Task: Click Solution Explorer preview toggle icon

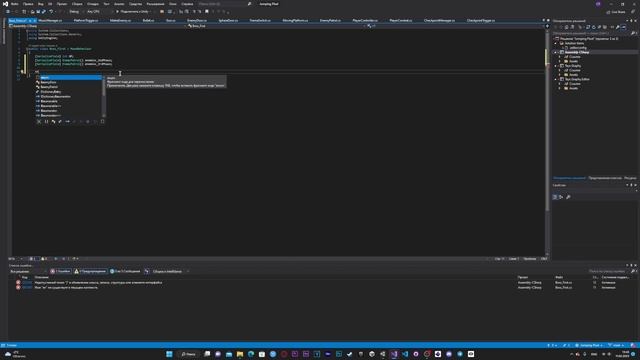Action: [624, 27]
